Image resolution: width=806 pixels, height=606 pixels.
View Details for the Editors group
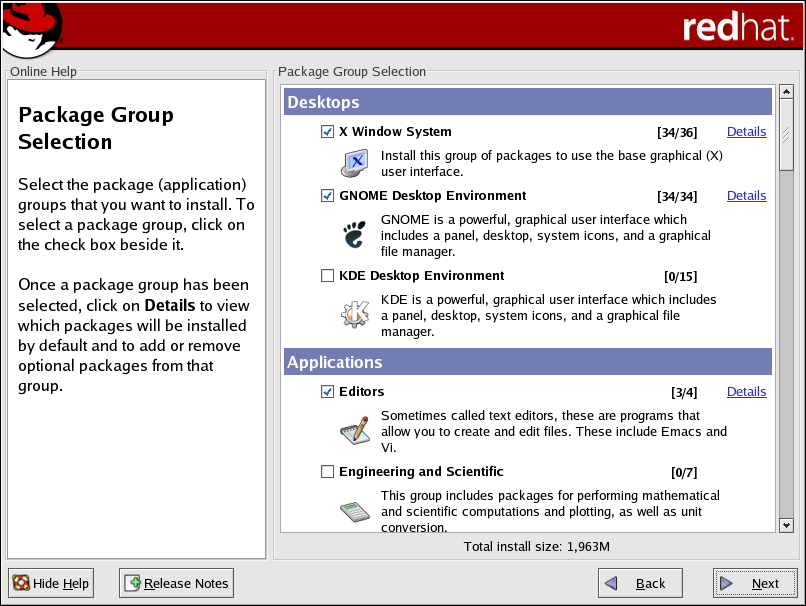click(x=746, y=392)
